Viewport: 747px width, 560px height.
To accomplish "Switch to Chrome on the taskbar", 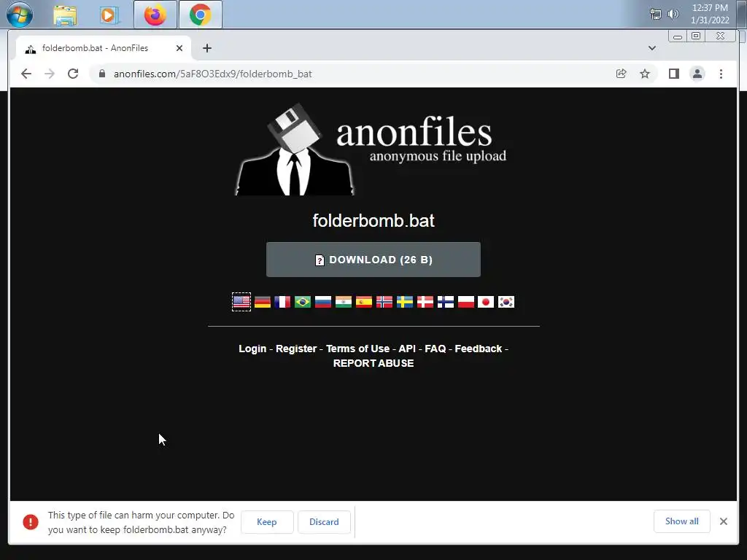I will coord(200,15).
